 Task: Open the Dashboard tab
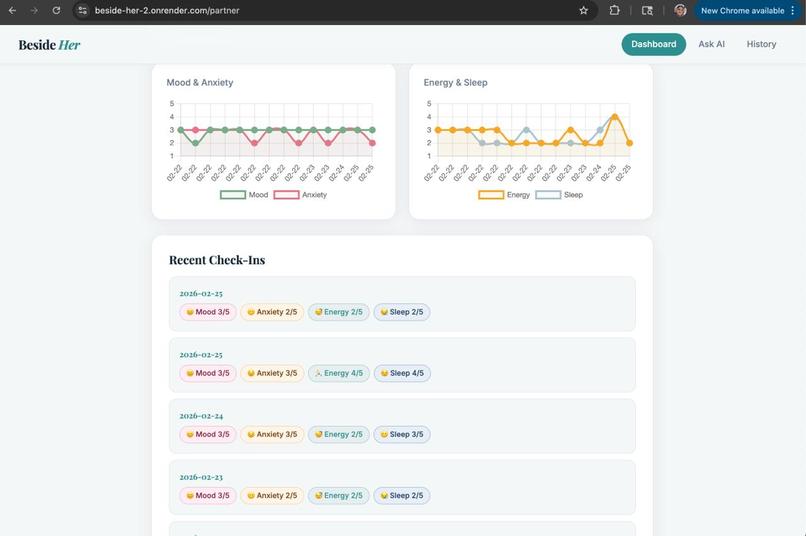(x=653, y=44)
